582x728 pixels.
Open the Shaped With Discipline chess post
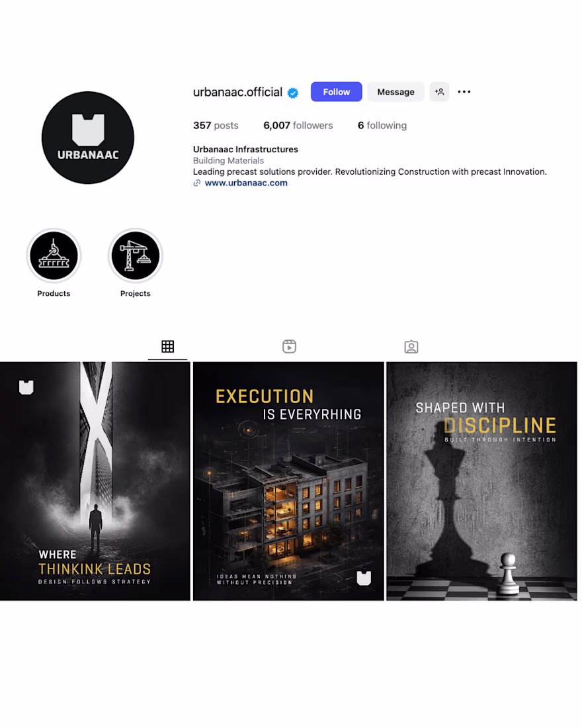pyautogui.click(x=481, y=481)
